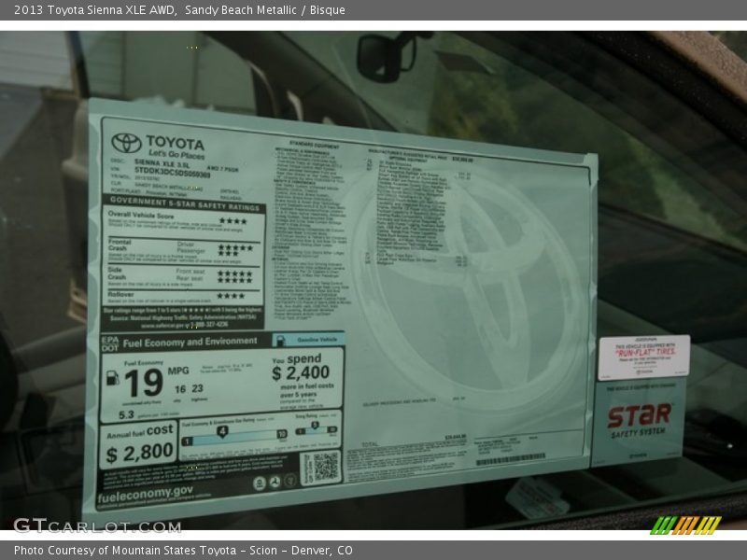747x560 pixels.
Task: Click the VIN number on the sticker
Action: pos(172,172)
